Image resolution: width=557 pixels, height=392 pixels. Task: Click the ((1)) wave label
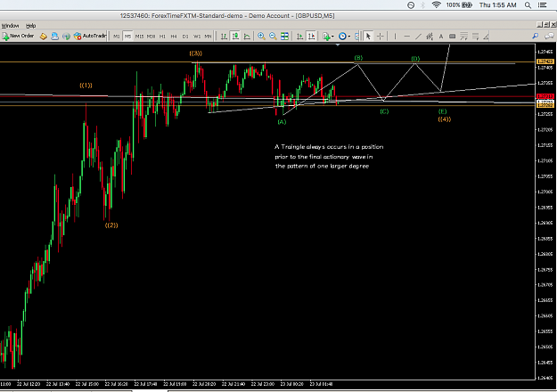(86, 86)
